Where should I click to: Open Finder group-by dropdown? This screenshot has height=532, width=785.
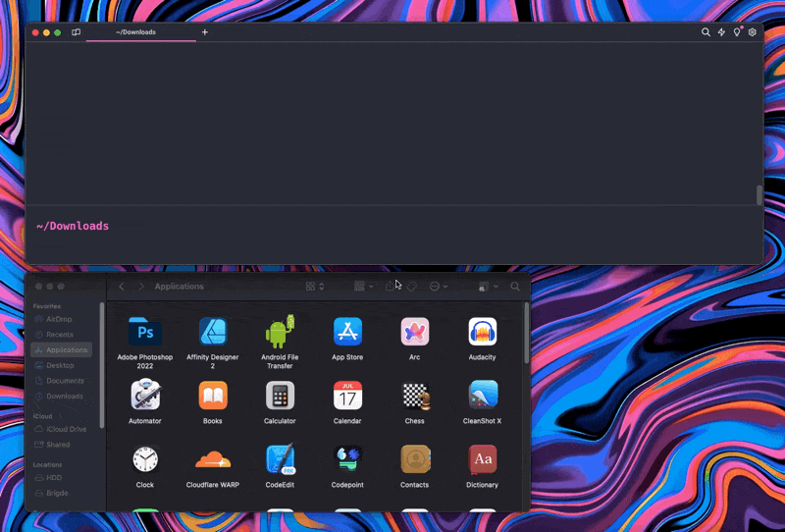[x=363, y=286]
